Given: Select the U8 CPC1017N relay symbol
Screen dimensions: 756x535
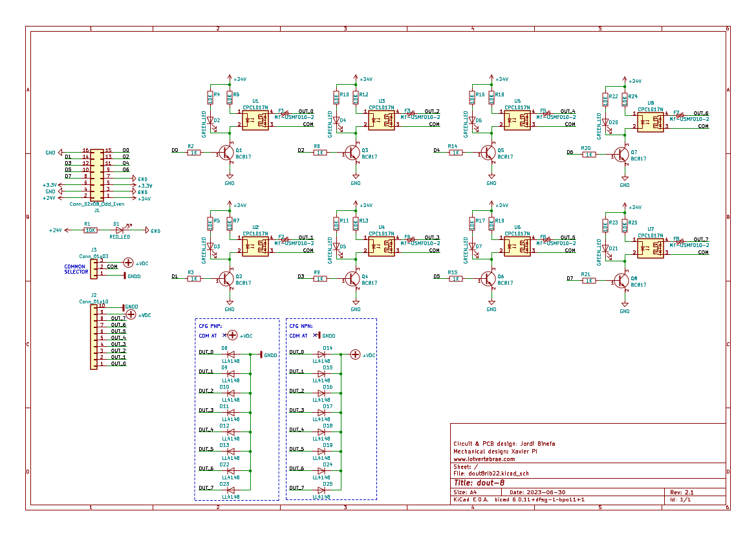Looking at the screenshot, I should tap(651, 122).
